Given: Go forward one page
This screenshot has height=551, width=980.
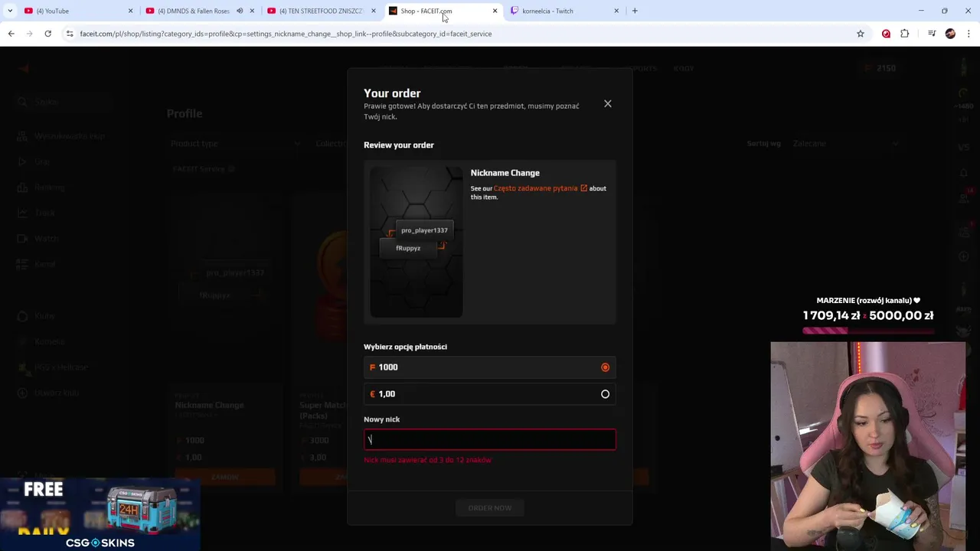Looking at the screenshot, I should pyautogui.click(x=29, y=34).
